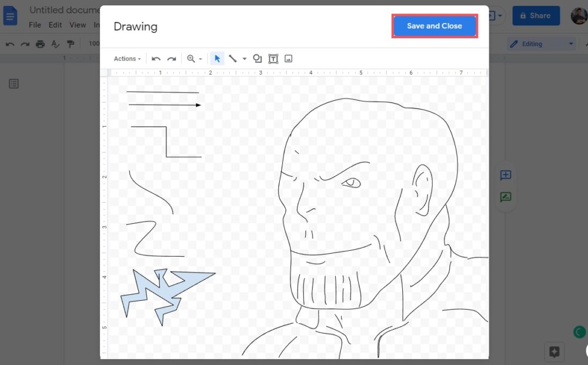
Task: Show the document outline icon
Action: pos(14,84)
